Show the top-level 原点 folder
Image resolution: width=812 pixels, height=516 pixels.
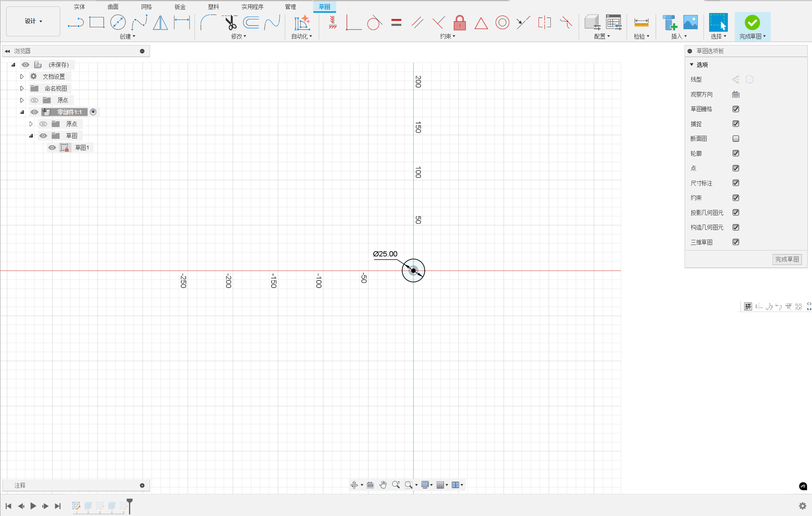click(34, 100)
